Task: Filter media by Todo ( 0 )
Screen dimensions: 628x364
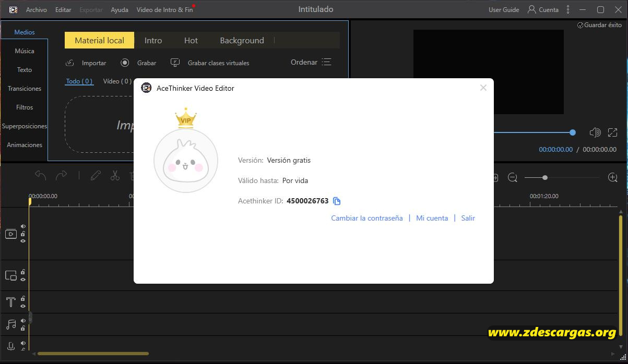Action: pyautogui.click(x=79, y=81)
